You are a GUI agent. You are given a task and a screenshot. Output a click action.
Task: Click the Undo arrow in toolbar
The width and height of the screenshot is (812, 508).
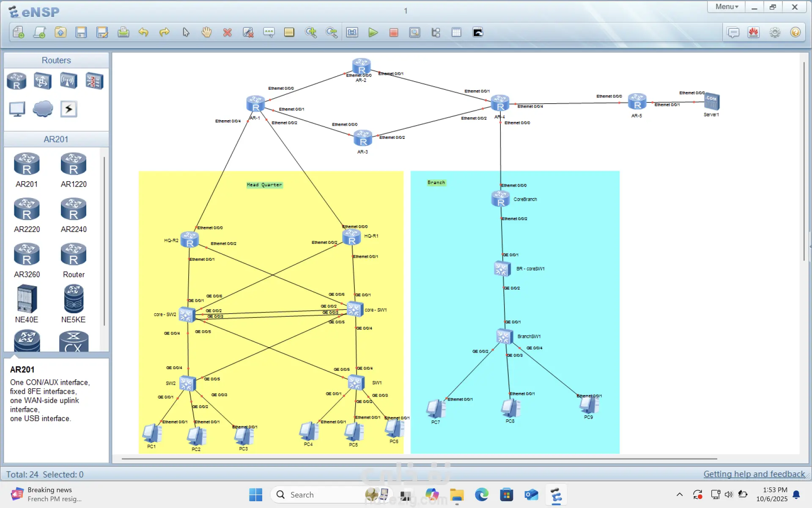144,33
